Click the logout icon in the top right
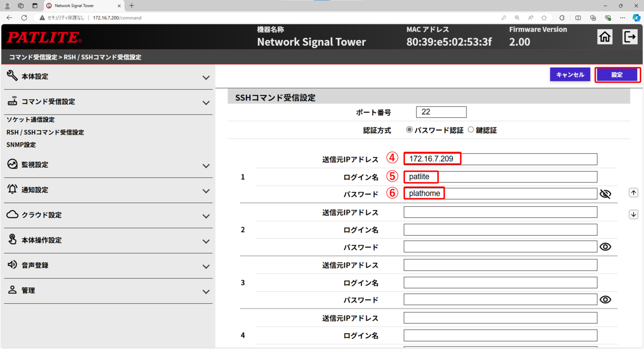This screenshot has height=349, width=644. click(630, 36)
